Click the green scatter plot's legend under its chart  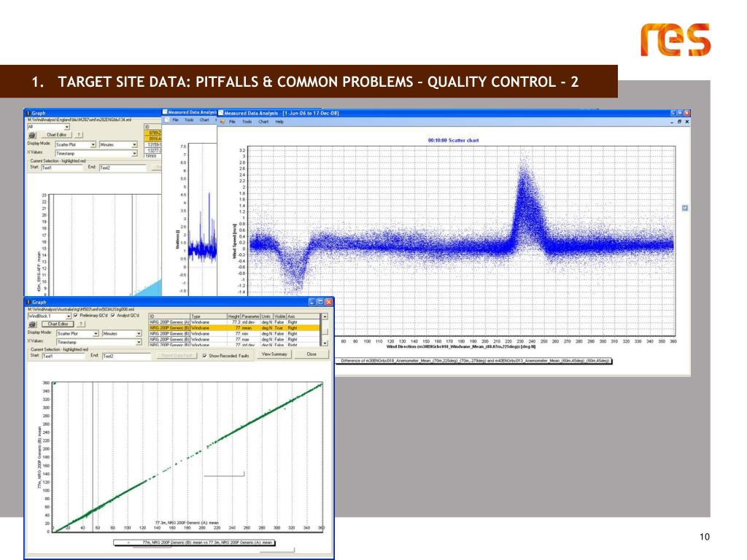194,542
